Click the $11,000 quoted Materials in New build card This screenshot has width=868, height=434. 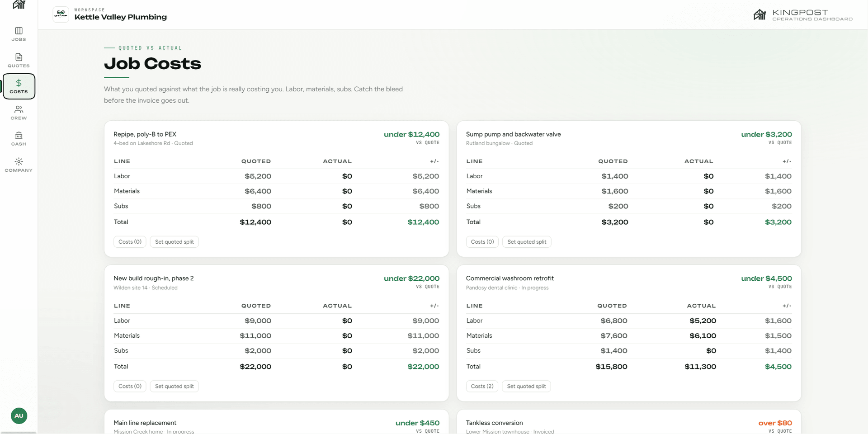pos(256,335)
